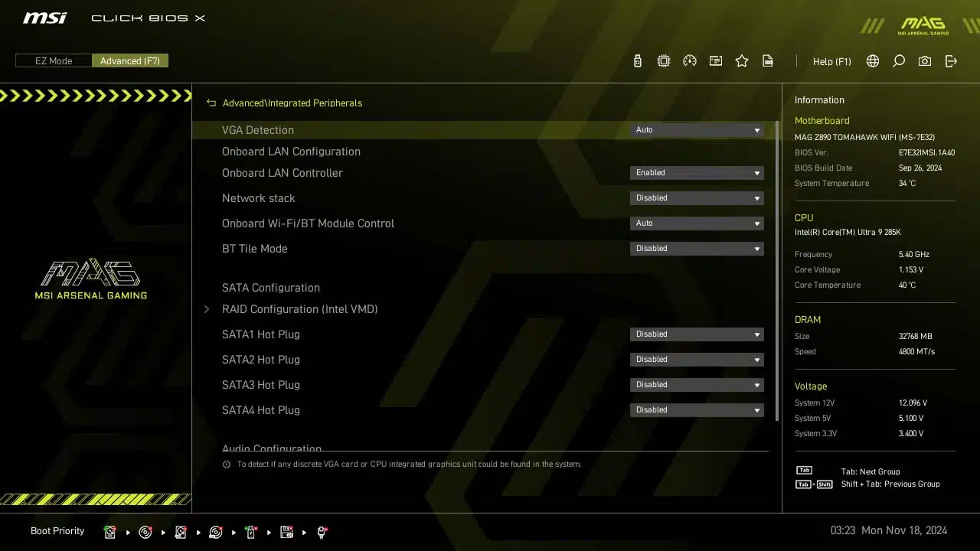Image resolution: width=980 pixels, height=551 pixels.
Task: Click the Advanced\Integrated Peripherals breadcrumb
Action: pos(292,103)
